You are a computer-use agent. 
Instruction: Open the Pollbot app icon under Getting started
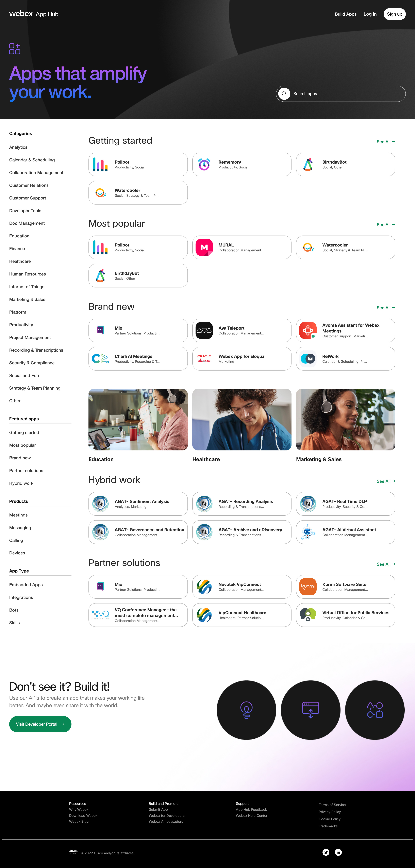(100, 164)
